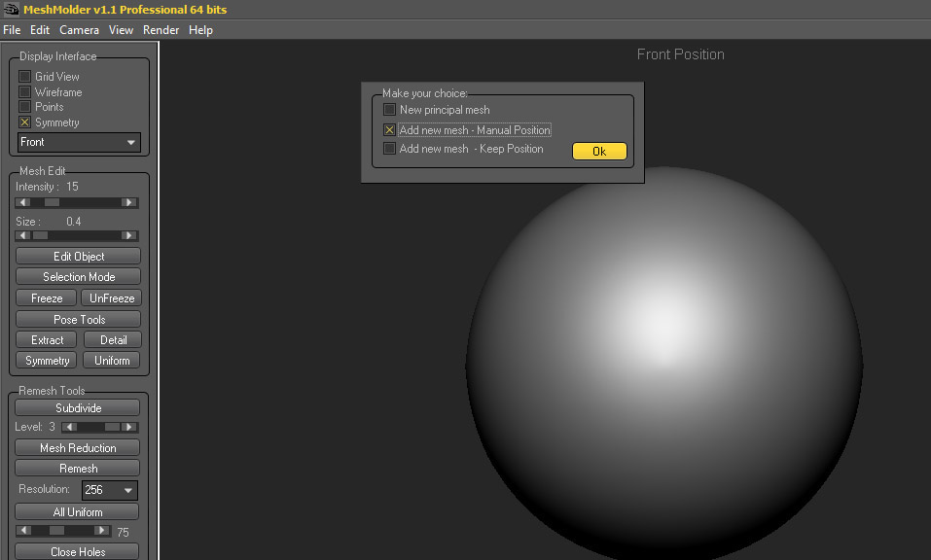931x560 pixels.
Task: Click the Uniform button
Action: point(112,360)
